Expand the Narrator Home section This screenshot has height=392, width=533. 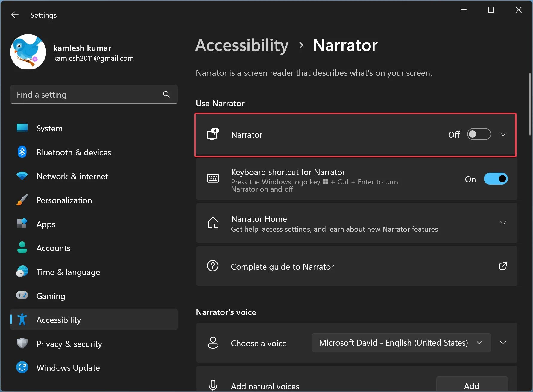(x=503, y=223)
